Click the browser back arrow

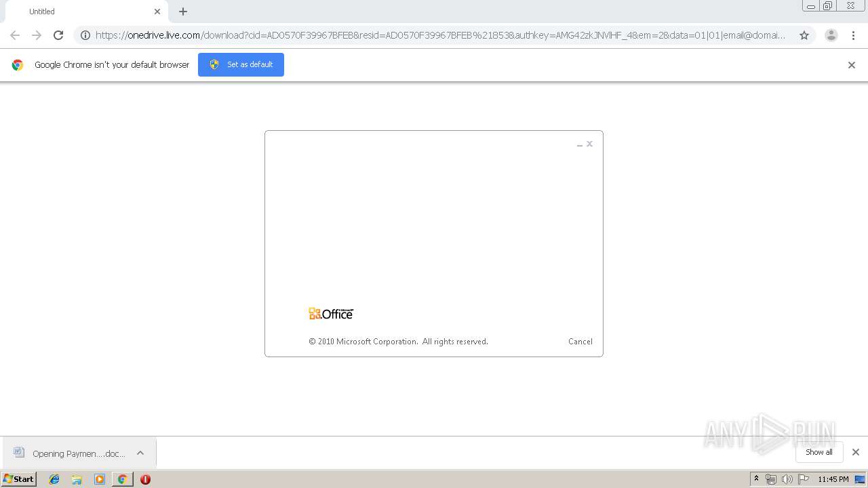click(15, 35)
